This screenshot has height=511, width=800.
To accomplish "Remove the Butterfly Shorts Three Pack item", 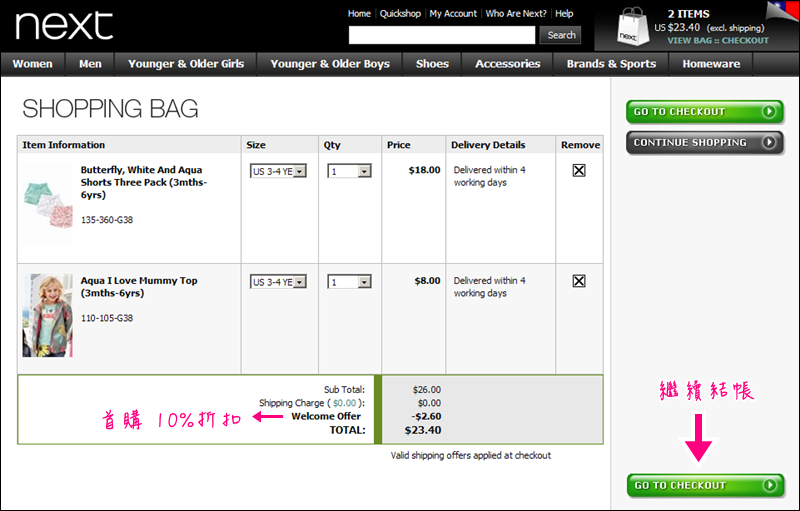I will (x=579, y=170).
